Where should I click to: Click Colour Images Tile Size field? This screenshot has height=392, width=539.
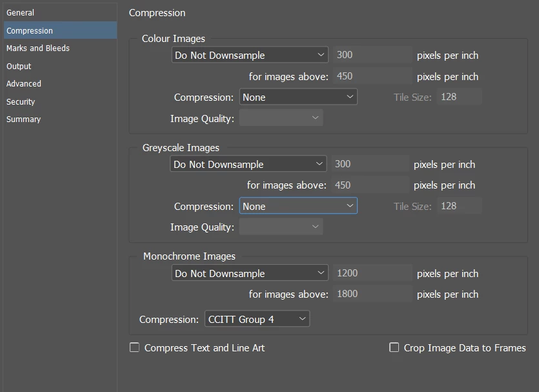(x=459, y=97)
